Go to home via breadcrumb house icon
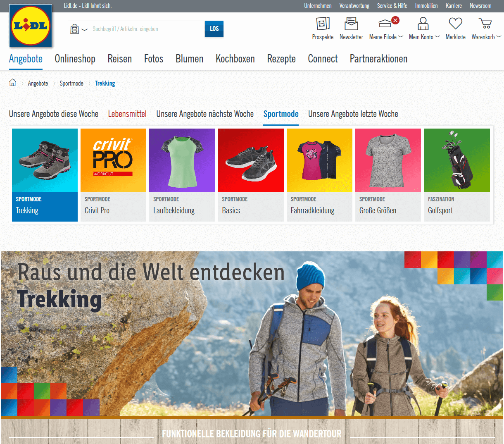Image resolution: width=504 pixels, height=444 pixels. (x=13, y=83)
